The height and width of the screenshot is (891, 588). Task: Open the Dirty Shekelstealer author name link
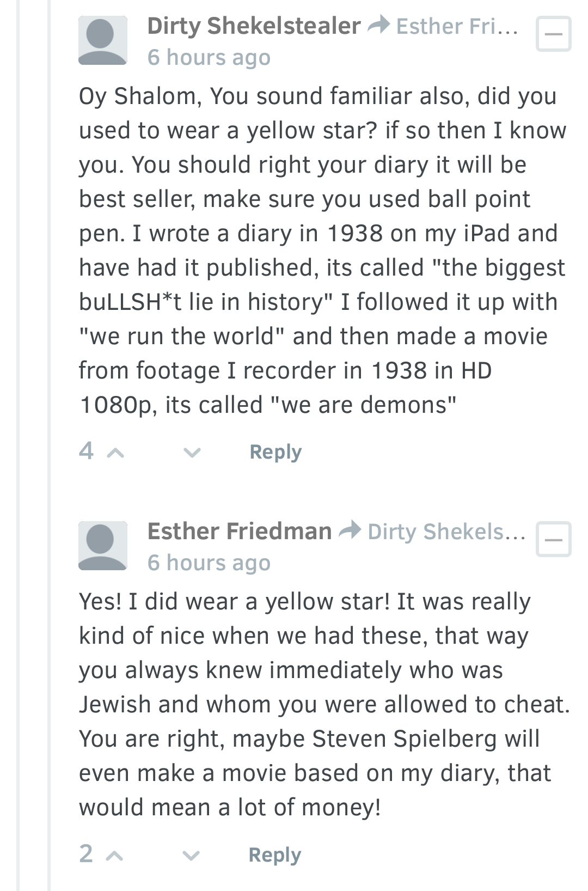(x=254, y=26)
